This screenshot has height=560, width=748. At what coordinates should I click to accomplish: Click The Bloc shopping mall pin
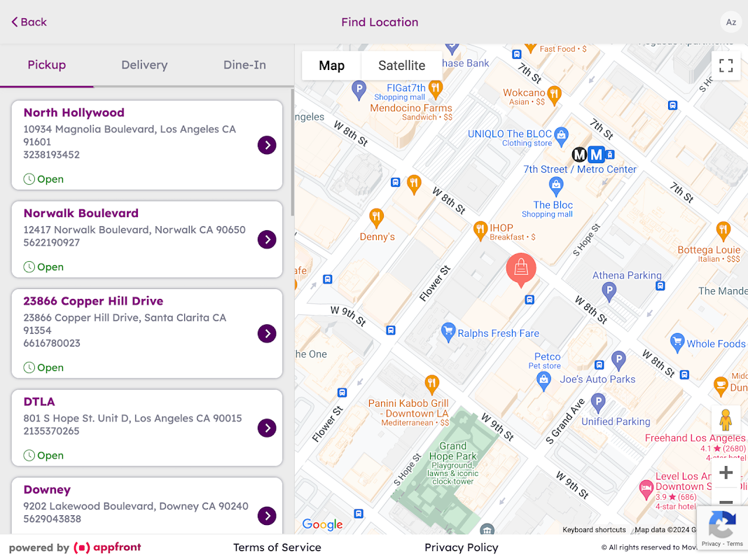pyautogui.click(x=556, y=186)
